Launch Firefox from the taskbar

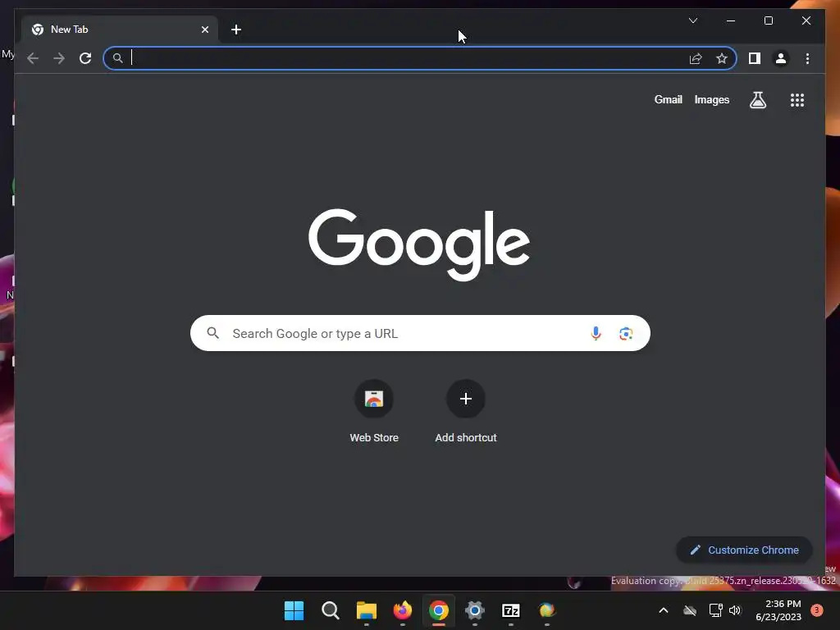(402, 610)
